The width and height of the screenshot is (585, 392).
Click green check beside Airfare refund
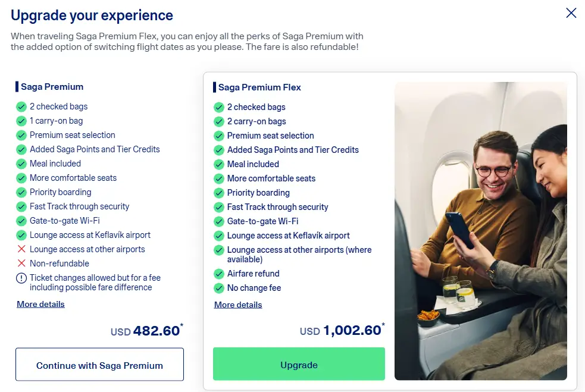[219, 274]
